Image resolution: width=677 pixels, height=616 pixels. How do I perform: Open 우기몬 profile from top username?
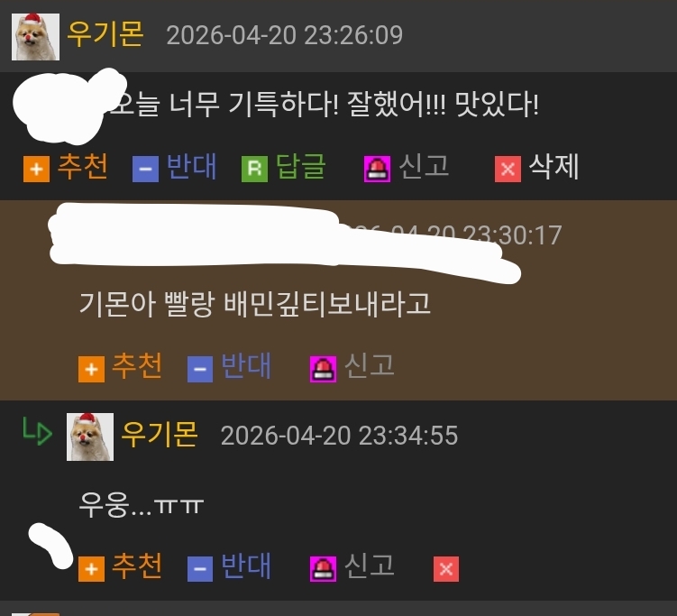(105, 34)
